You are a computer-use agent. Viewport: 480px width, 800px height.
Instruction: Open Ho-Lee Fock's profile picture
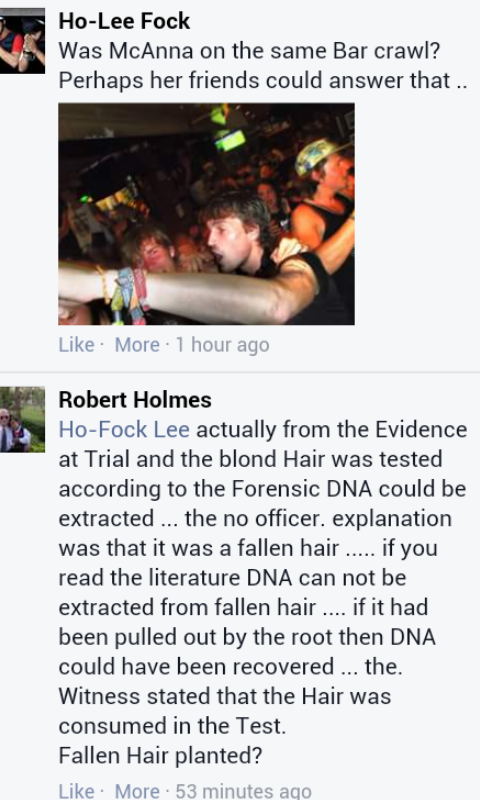[x=22, y=41]
